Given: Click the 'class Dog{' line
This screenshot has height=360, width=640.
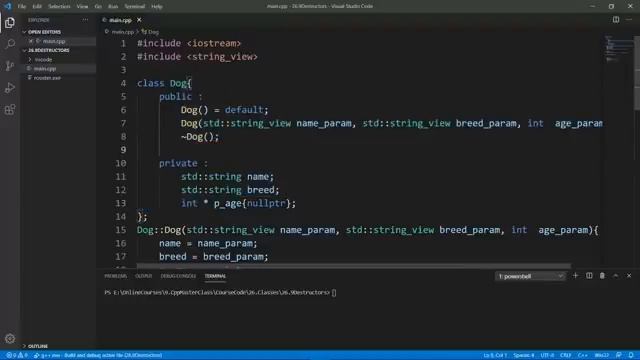Looking at the screenshot, I should click(x=164, y=83).
